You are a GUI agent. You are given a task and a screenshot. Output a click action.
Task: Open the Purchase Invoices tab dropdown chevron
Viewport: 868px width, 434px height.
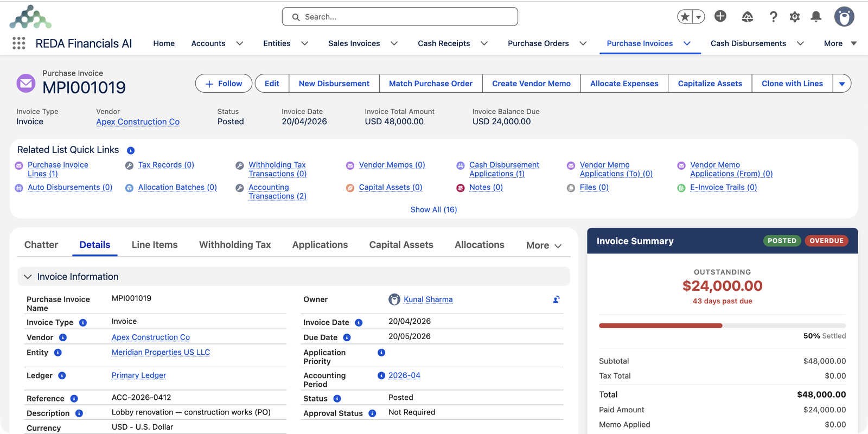687,43
